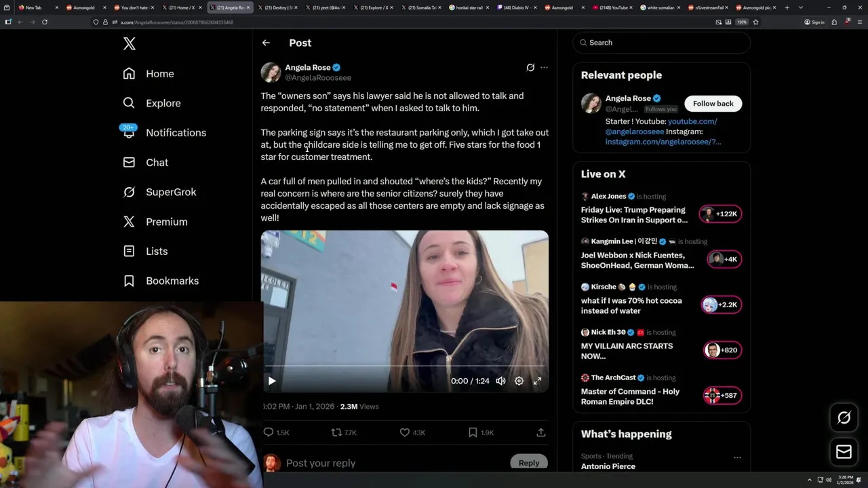Open the instagram.com/angelaroosee link
Viewport: 868px width, 488px height.
click(x=663, y=142)
